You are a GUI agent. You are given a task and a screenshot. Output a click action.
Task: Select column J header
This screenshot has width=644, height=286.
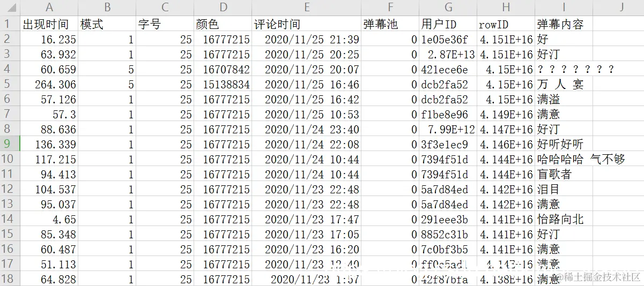618,7
